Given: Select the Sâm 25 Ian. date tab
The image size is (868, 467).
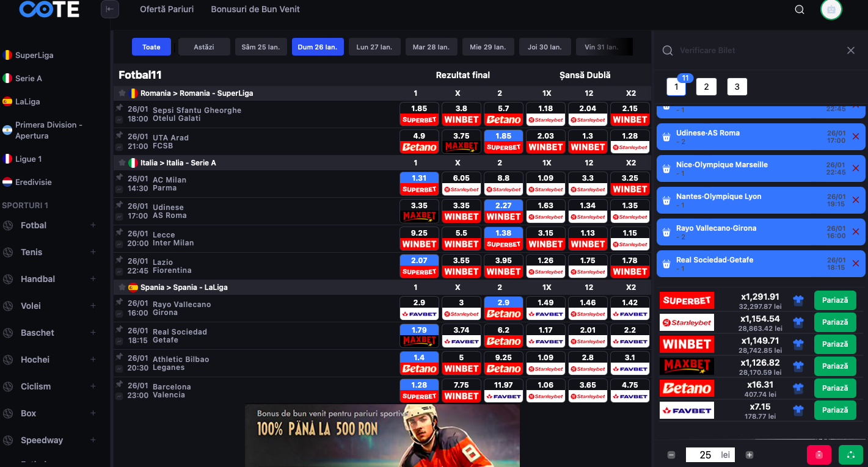Looking at the screenshot, I should click(x=261, y=47).
